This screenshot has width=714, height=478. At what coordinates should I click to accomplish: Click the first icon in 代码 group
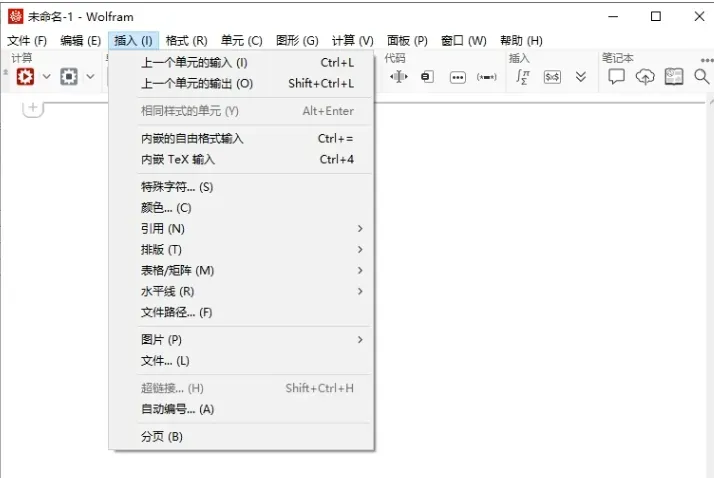pos(398,76)
